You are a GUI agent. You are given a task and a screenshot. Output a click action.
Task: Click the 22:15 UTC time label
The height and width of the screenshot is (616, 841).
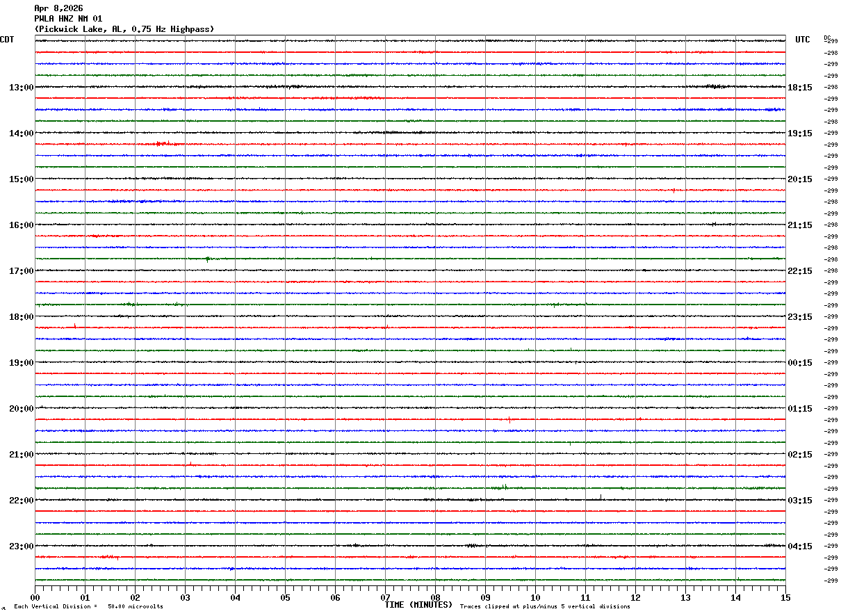coord(799,271)
